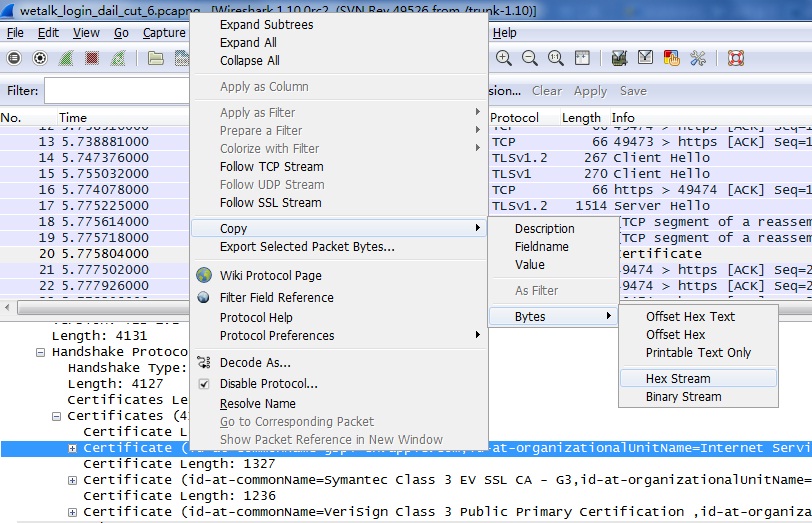Open the Copy submenu
The height and width of the screenshot is (523, 812).
(x=339, y=228)
